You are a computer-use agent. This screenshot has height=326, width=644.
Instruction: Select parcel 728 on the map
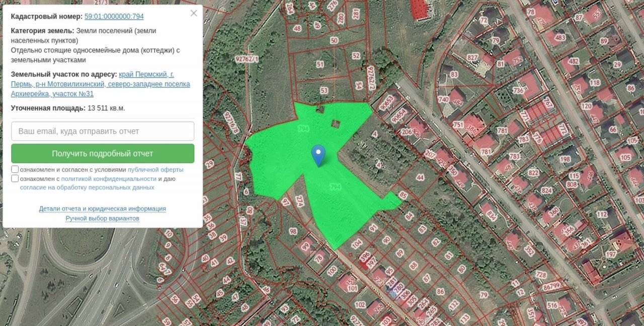pos(541,275)
